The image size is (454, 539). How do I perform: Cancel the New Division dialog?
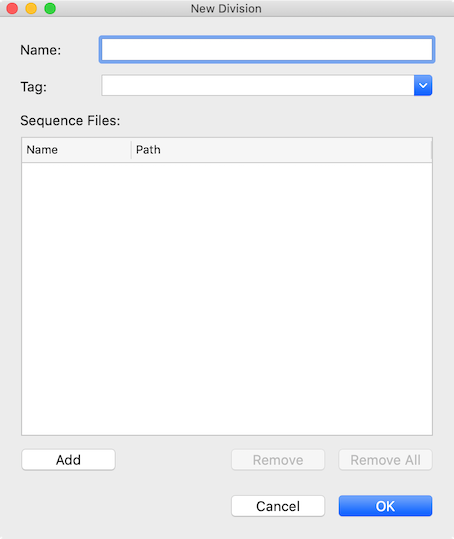[x=278, y=506]
